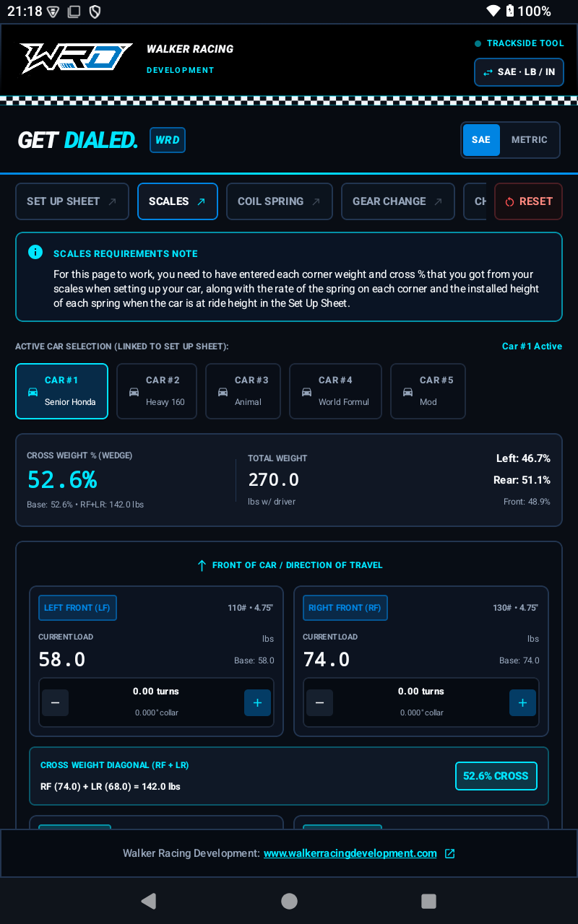
Task: Click the 270.0 total weight value
Action: (x=274, y=479)
